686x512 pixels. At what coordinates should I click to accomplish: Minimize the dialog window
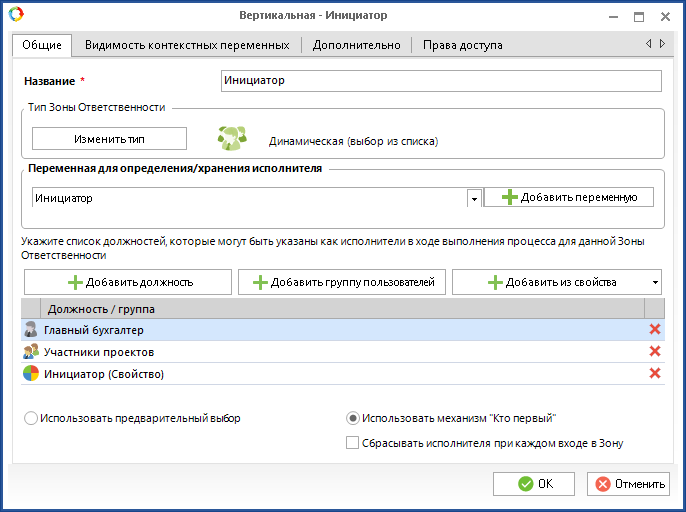pyautogui.click(x=613, y=17)
